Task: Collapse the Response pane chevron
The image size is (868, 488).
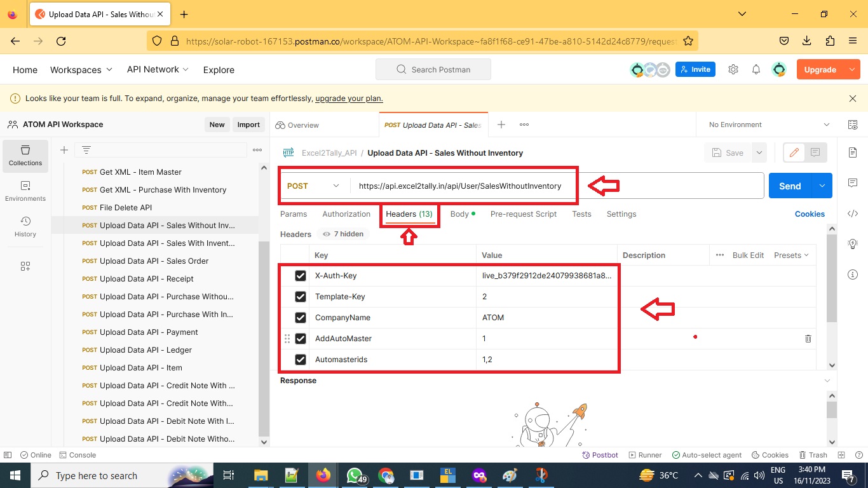Action: [827, 381]
